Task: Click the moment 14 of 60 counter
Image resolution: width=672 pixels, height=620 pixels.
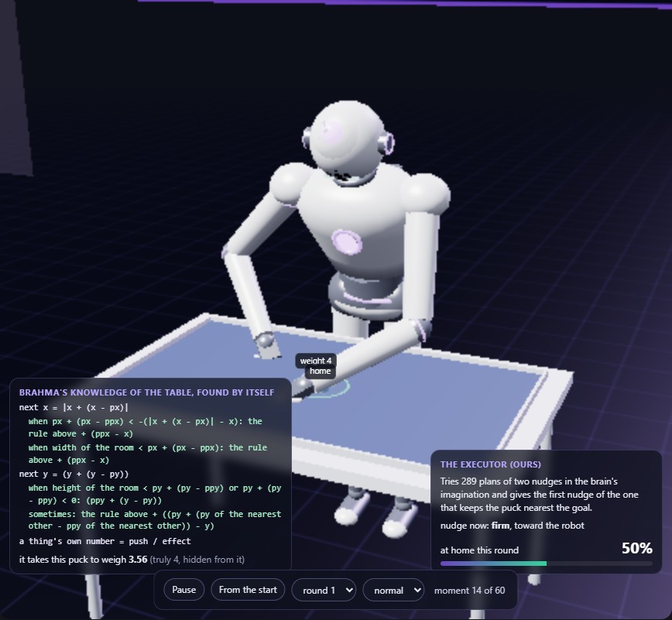Action: pos(469,591)
